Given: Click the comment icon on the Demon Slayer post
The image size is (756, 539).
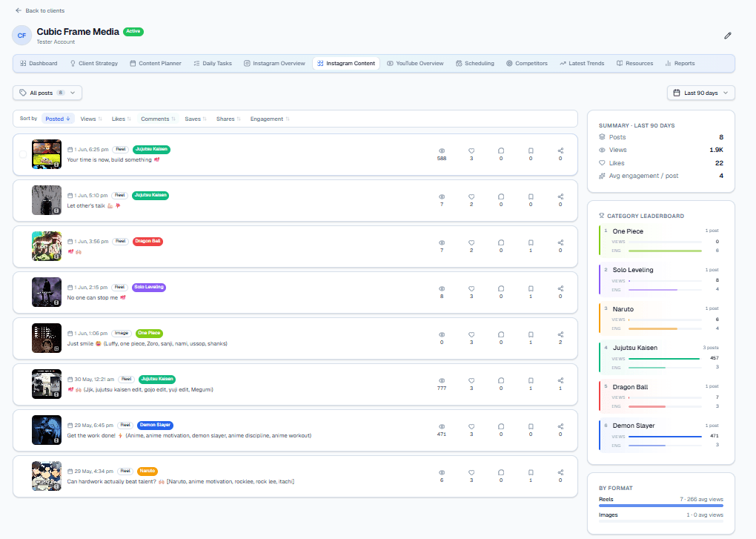Looking at the screenshot, I should 501,426.
